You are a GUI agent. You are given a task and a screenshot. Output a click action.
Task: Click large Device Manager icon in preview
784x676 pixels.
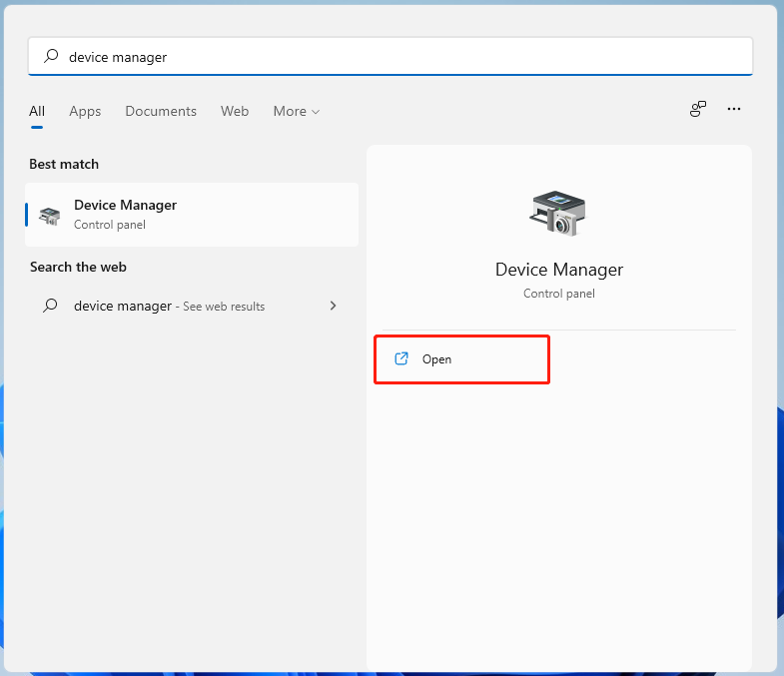[558, 213]
